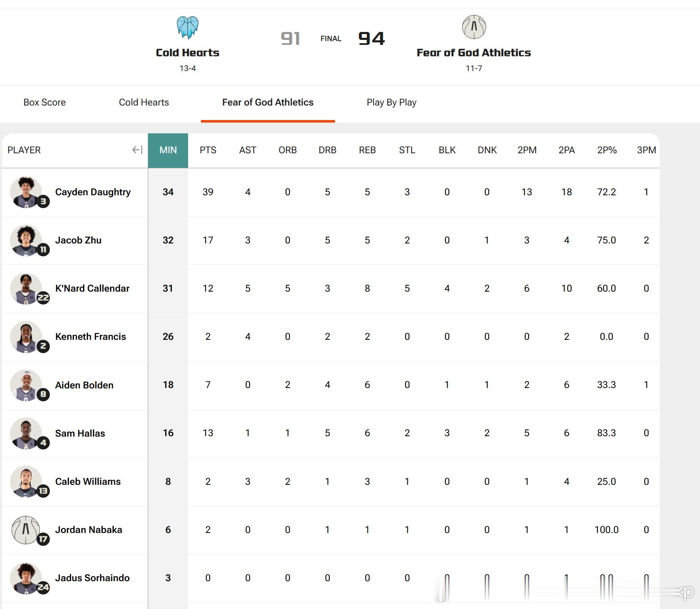The height and width of the screenshot is (609, 700).
Task: Open Jacob Zhu's player profile link
Action: [x=78, y=240]
